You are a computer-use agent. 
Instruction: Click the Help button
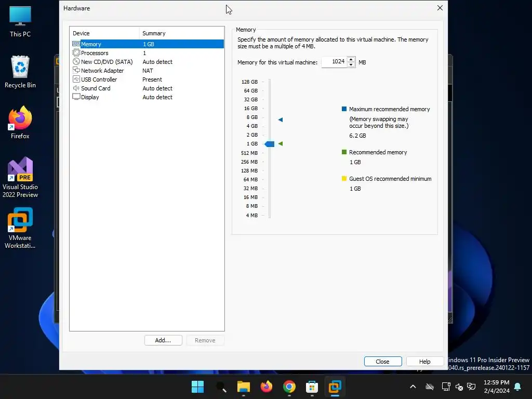tap(425, 362)
